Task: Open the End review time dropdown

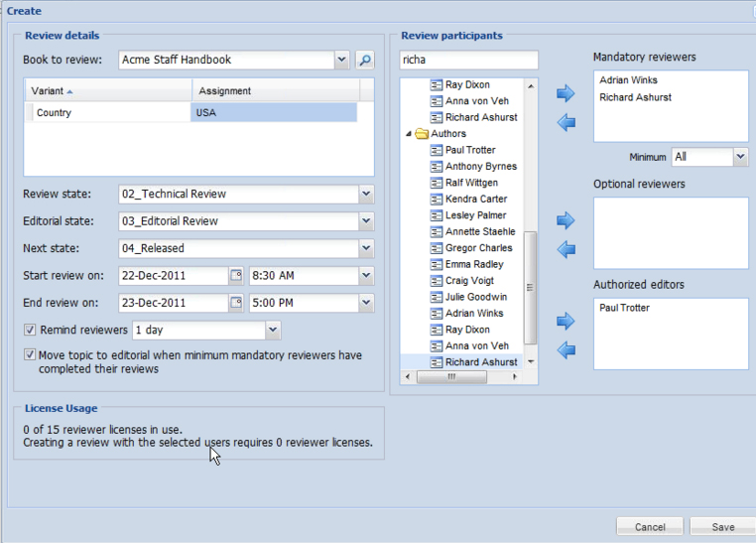Action: pos(366,303)
